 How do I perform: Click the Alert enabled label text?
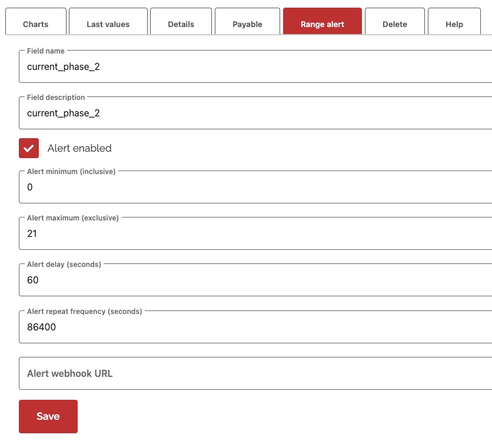click(x=79, y=148)
